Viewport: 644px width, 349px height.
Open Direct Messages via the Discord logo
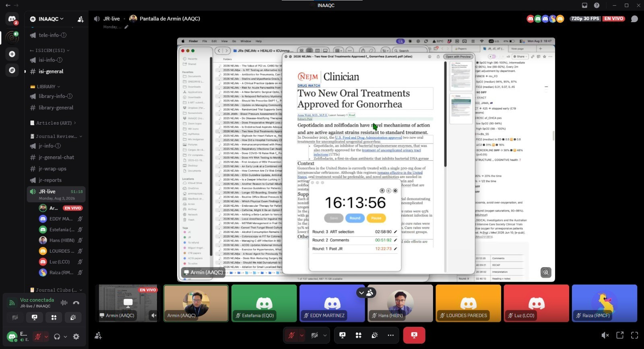pyautogui.click(x=12, y=19)
